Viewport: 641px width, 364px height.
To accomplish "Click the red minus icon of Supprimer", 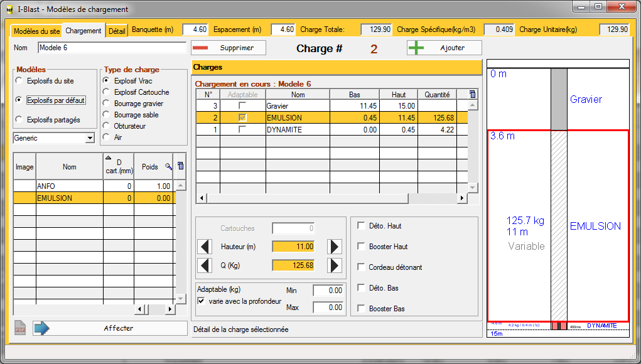I will [x=200, y=48].
